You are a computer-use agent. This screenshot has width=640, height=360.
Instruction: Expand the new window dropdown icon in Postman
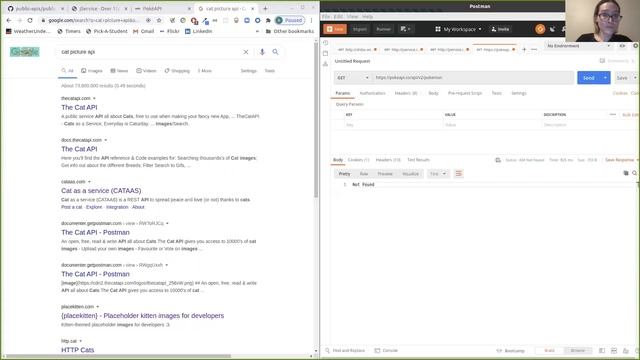[405, 29]
